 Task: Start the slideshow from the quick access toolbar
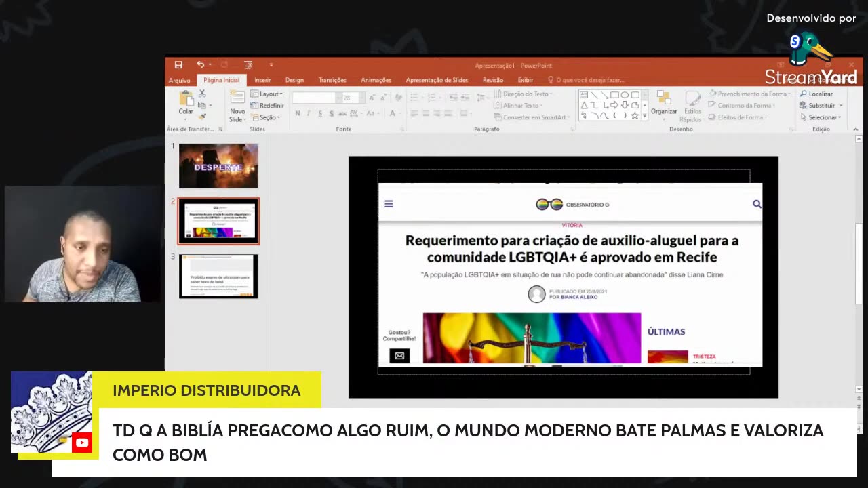coord(248,65)
